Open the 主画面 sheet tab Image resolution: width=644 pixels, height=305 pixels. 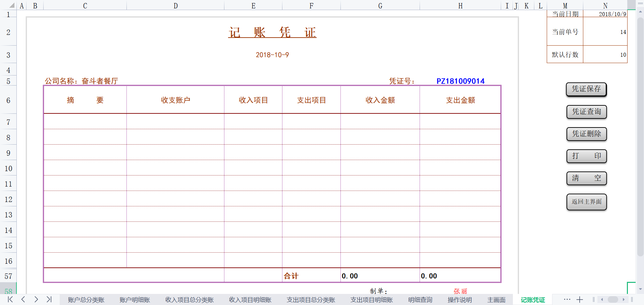click(x=496, y=300)
